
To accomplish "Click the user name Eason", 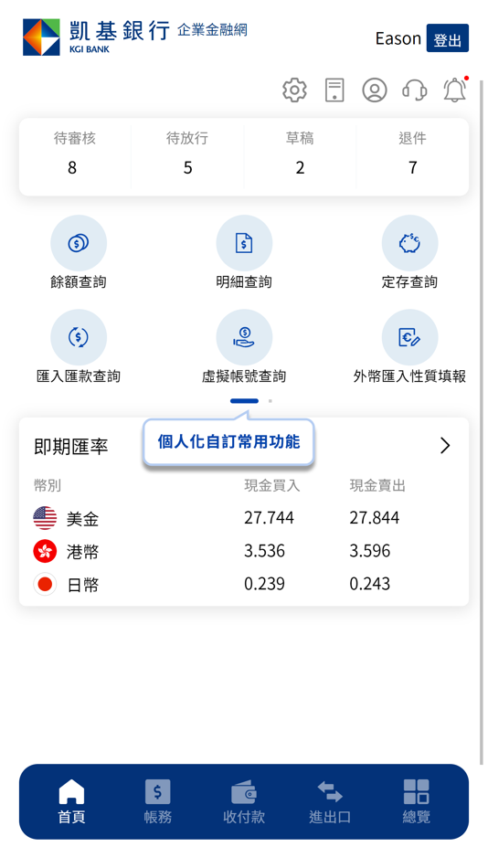I will click(x=398, y=38).
